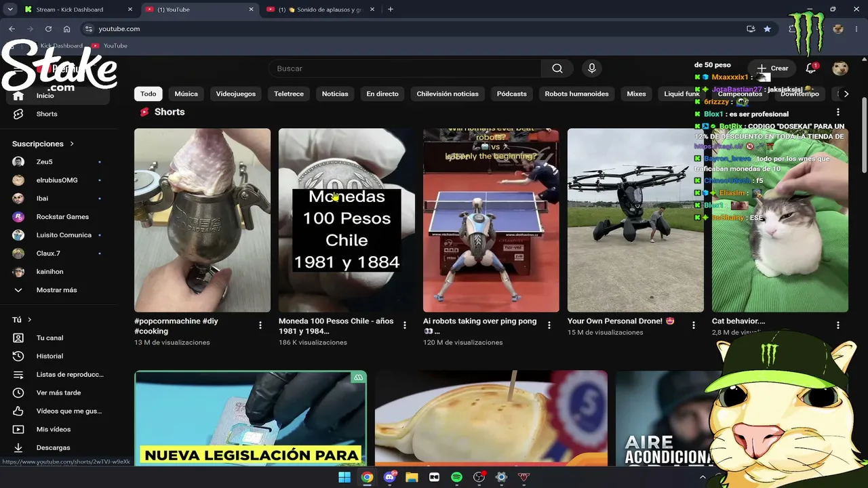868x488 pixels.
Task: Switch to Stream - Kick Dashboard tab
Action: (x=79, y=9)
